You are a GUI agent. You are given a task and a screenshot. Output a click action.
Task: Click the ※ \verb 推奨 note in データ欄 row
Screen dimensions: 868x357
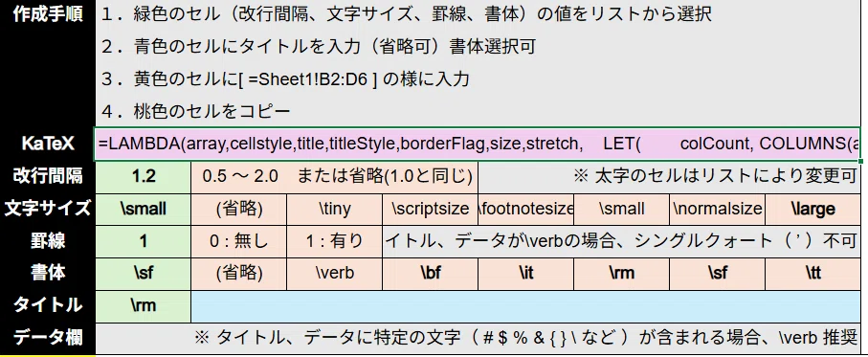[x=479, y=338]
